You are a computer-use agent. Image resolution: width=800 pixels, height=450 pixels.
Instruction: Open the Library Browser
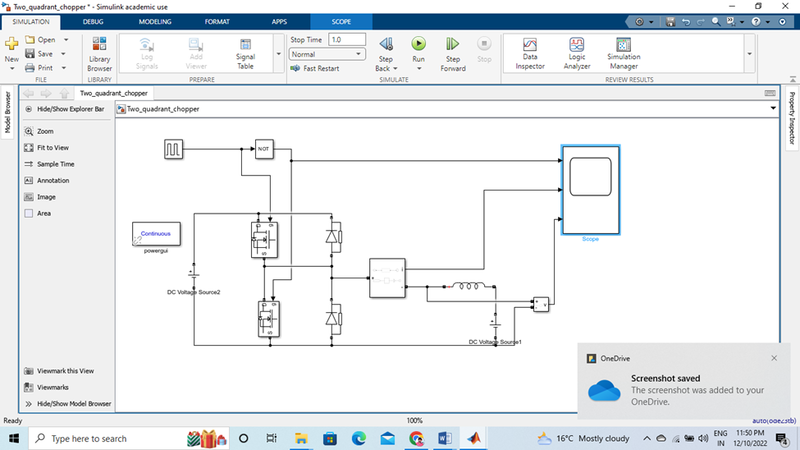pos(99,54)
